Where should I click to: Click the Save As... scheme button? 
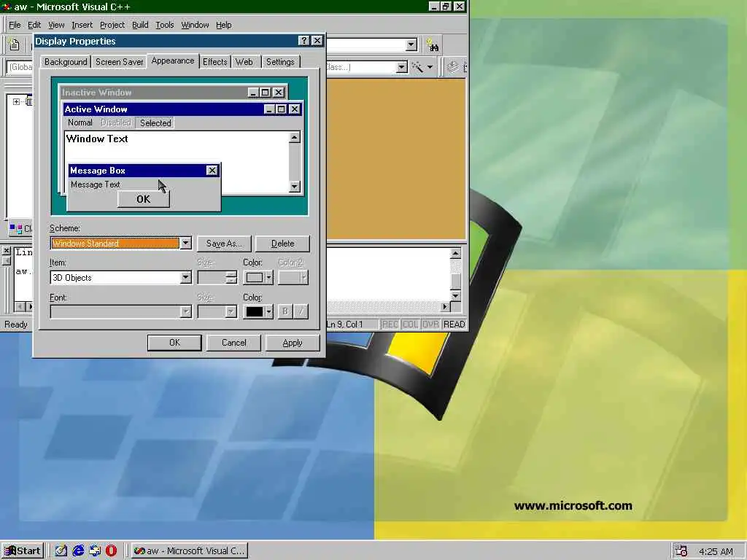[x=224, y=244]
